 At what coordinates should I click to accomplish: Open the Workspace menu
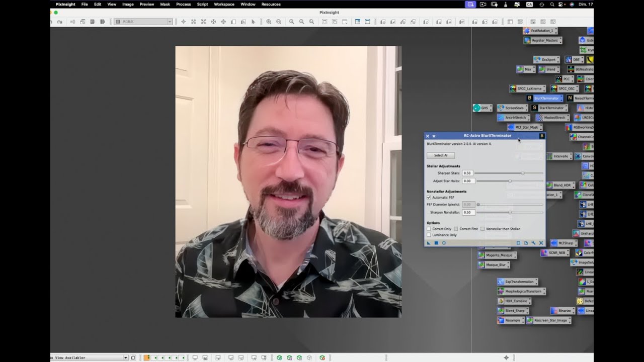224,4
